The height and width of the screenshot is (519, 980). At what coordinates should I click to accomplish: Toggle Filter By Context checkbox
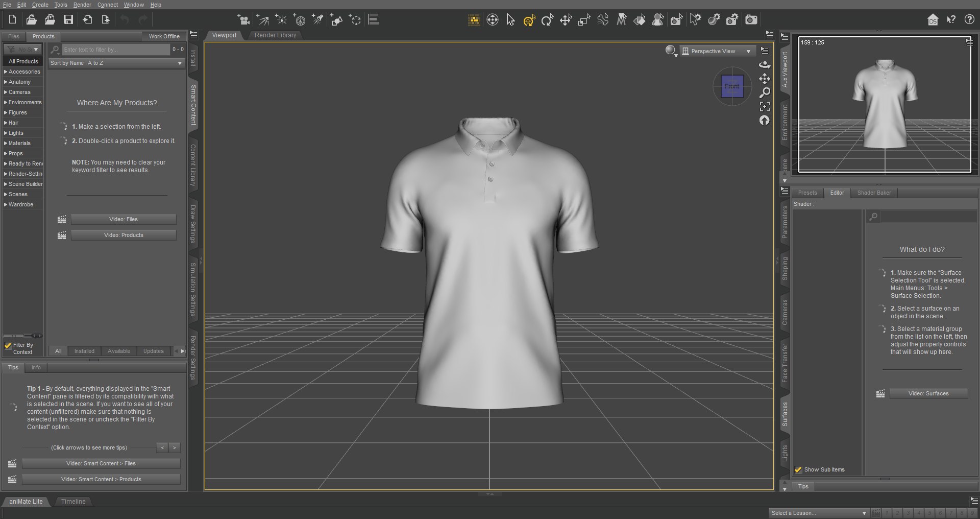[8, 346]
